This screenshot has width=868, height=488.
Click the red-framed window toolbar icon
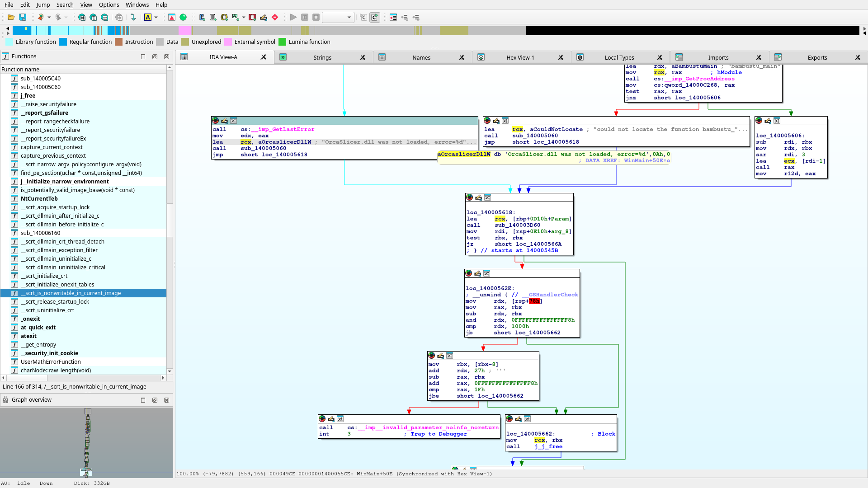pos(252,17)
